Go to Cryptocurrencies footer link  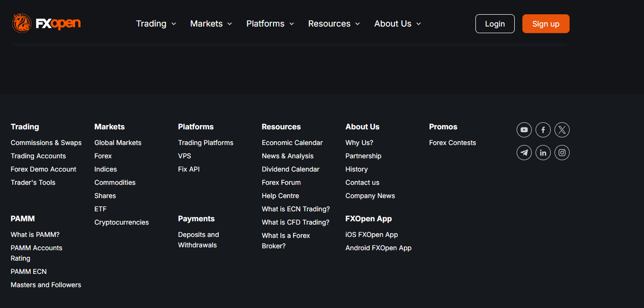click(121, 222)
